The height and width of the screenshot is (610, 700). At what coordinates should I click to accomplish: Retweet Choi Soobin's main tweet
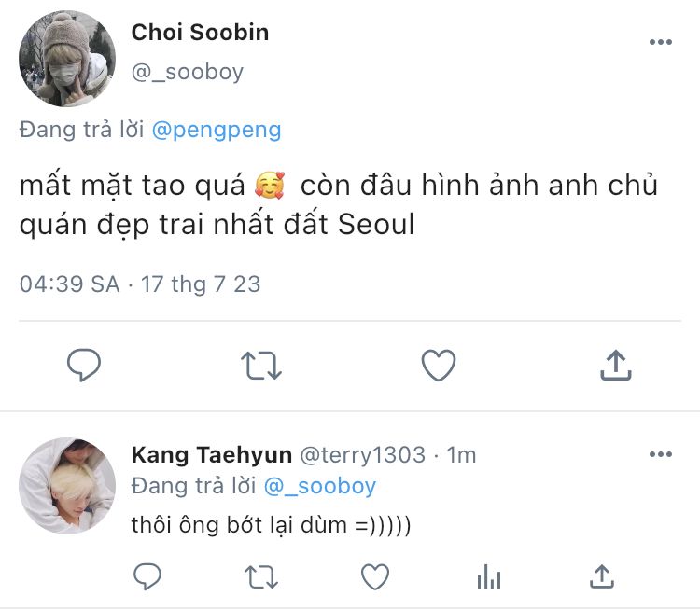pos(261,366)
